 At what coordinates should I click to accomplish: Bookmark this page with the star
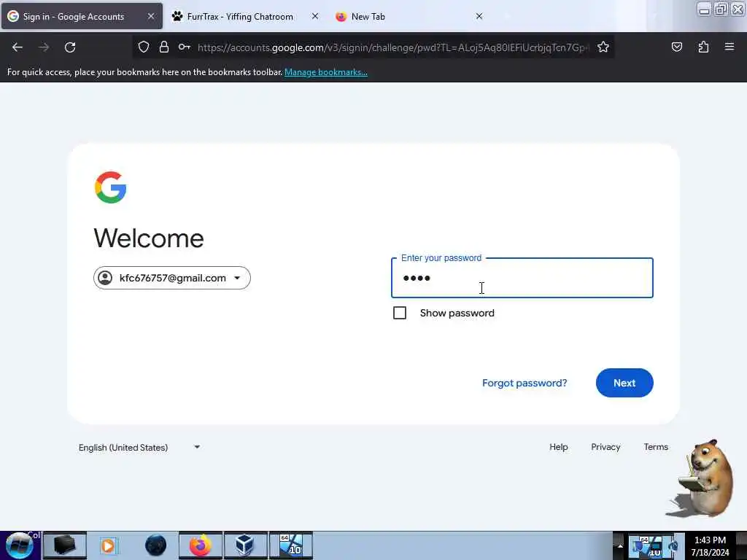click(x=603, y=47)
